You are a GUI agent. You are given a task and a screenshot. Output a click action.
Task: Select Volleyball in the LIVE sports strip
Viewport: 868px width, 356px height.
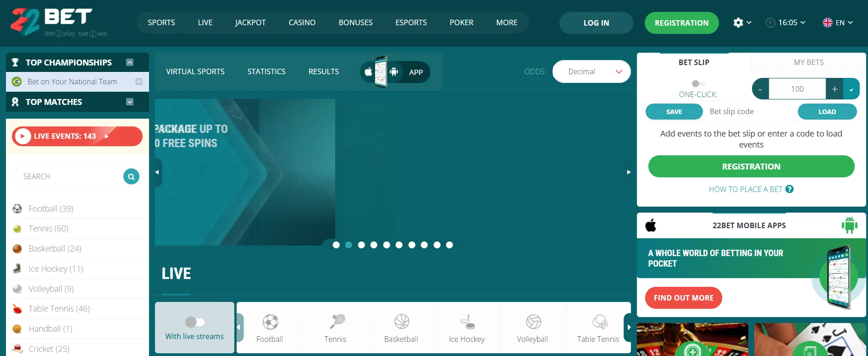pyautogui.click(x=532, y=328)
